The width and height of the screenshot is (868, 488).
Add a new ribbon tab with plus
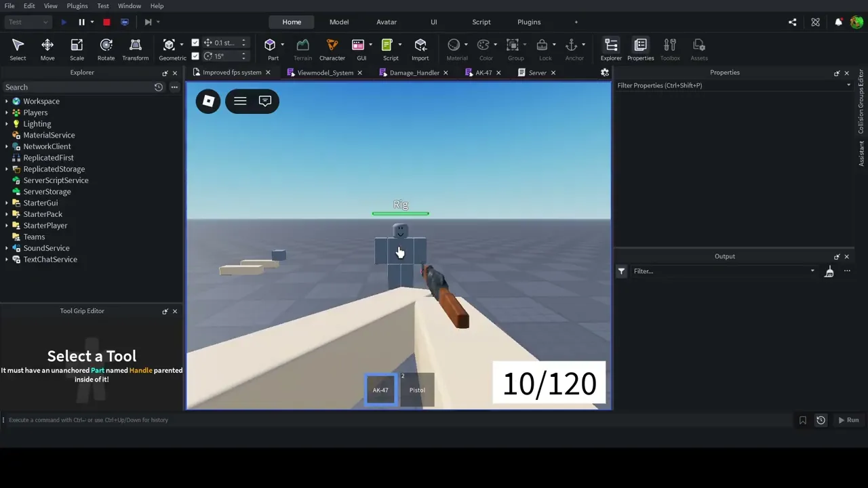click(x=576, y=22)
